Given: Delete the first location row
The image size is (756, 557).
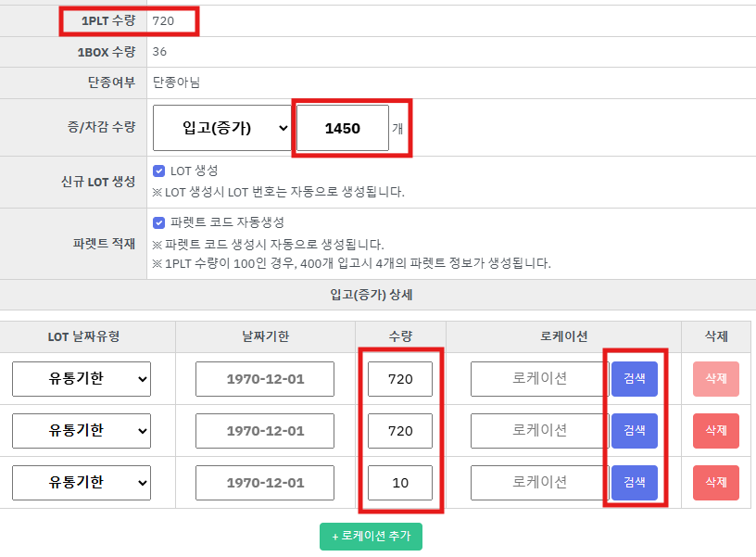Looking at the screenshot, I should (x=716, y=379).
